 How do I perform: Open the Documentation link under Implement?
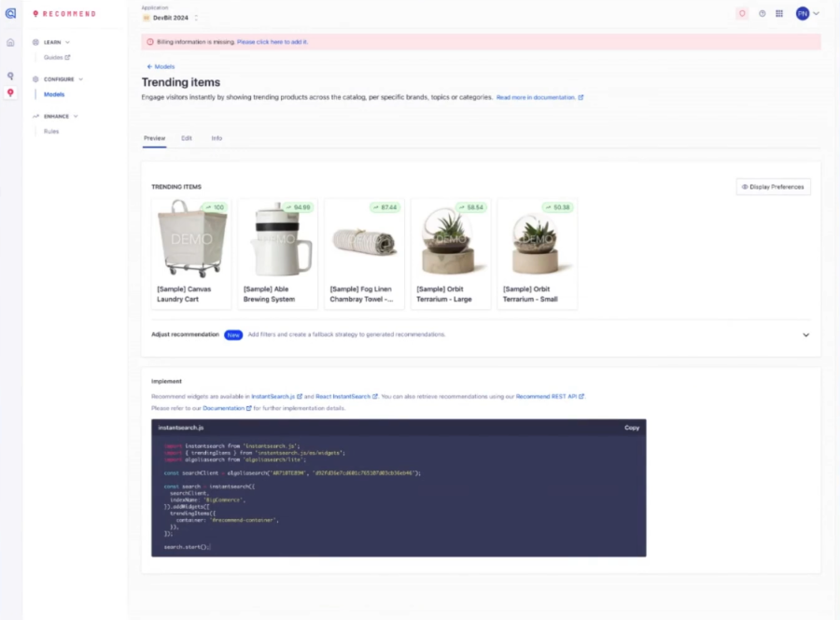click(x=227, y=408)
